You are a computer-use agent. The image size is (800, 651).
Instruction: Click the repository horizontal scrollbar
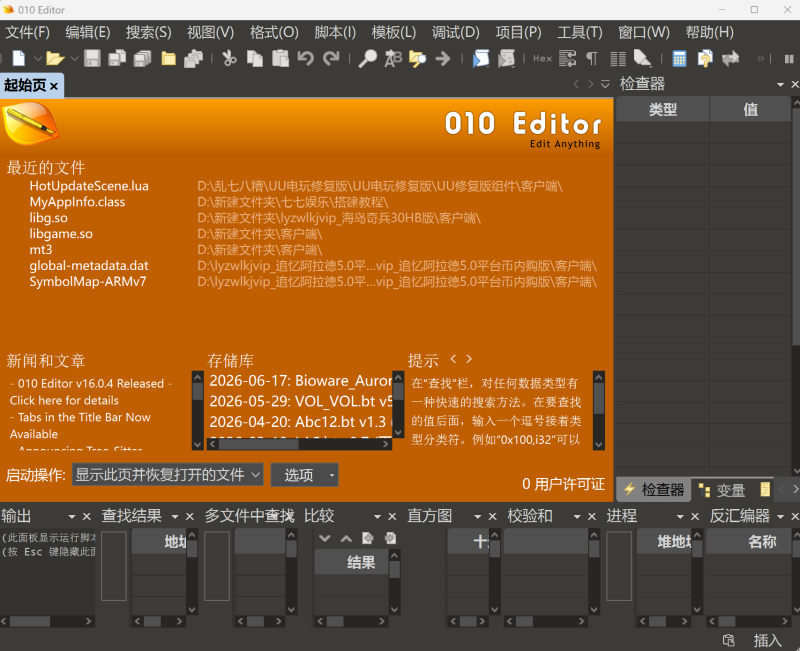(x=299, y=444)
